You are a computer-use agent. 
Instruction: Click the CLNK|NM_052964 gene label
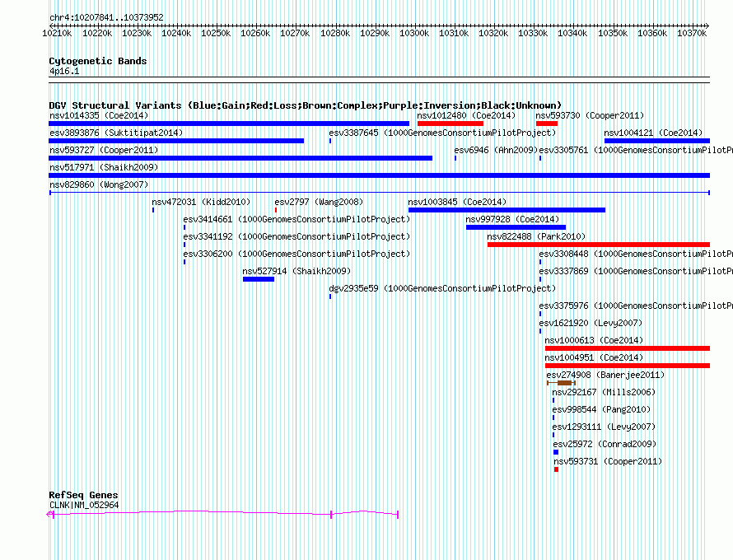click(84, 506)
